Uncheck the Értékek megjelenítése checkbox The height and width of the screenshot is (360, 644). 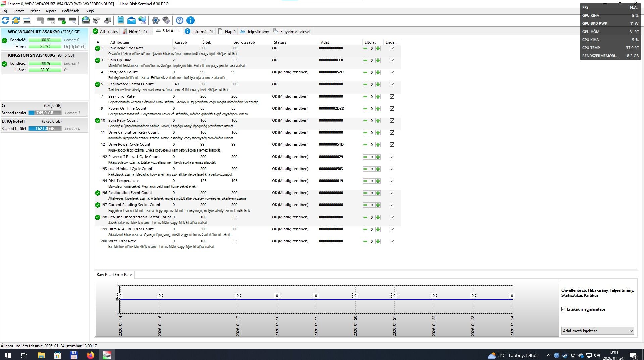coord(564,309)
